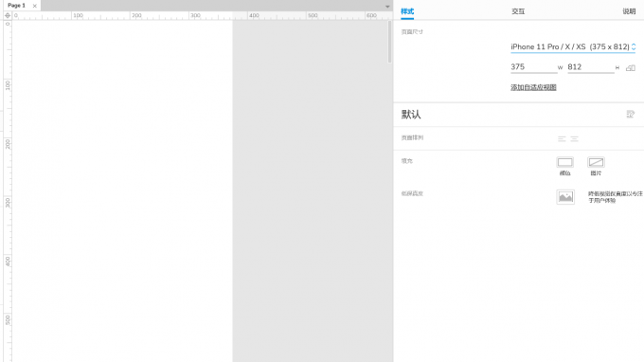The height and width of the screenshot is (362, 644).
Task: Choose the fill image option
Action: 596,162
